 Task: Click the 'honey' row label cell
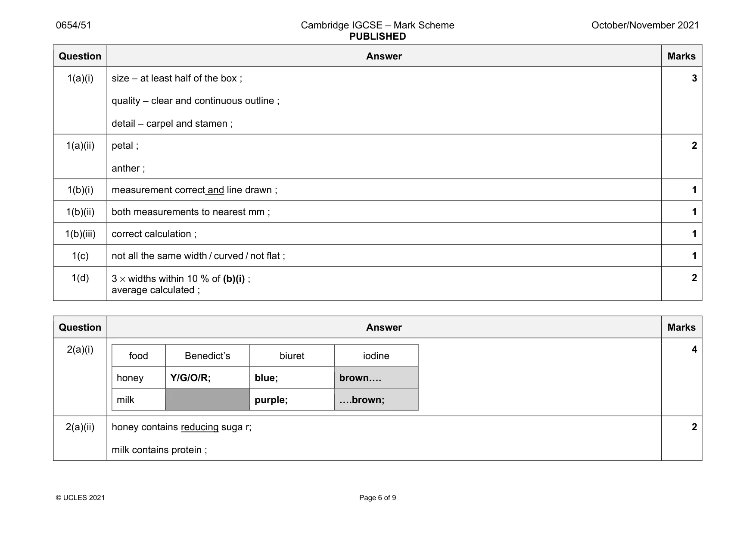pyautogui.click(x=139, y=378)
